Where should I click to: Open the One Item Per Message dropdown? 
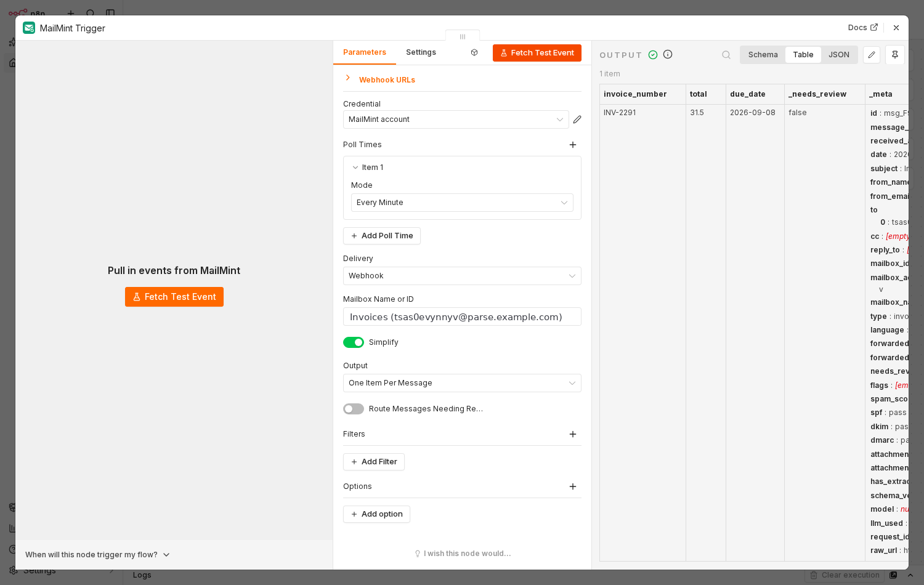click(x=462, y=383)
